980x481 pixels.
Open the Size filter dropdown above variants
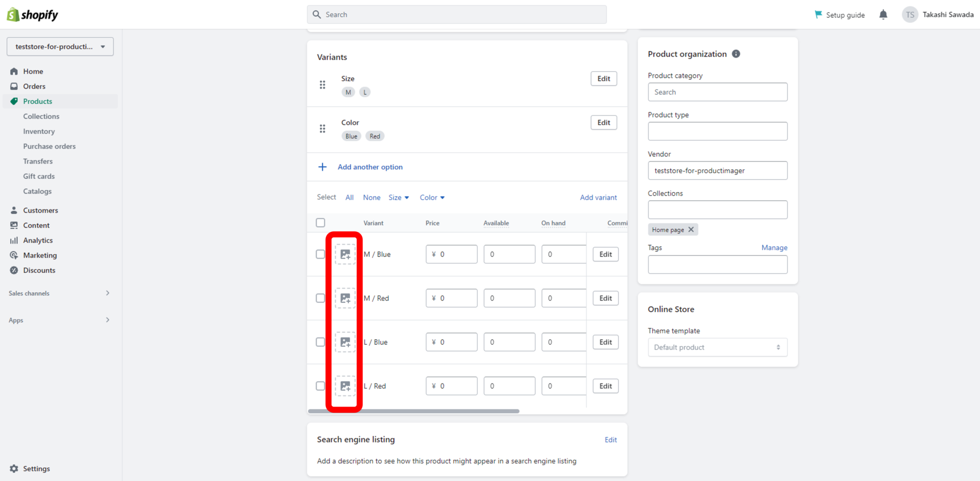tap(399, 197)
